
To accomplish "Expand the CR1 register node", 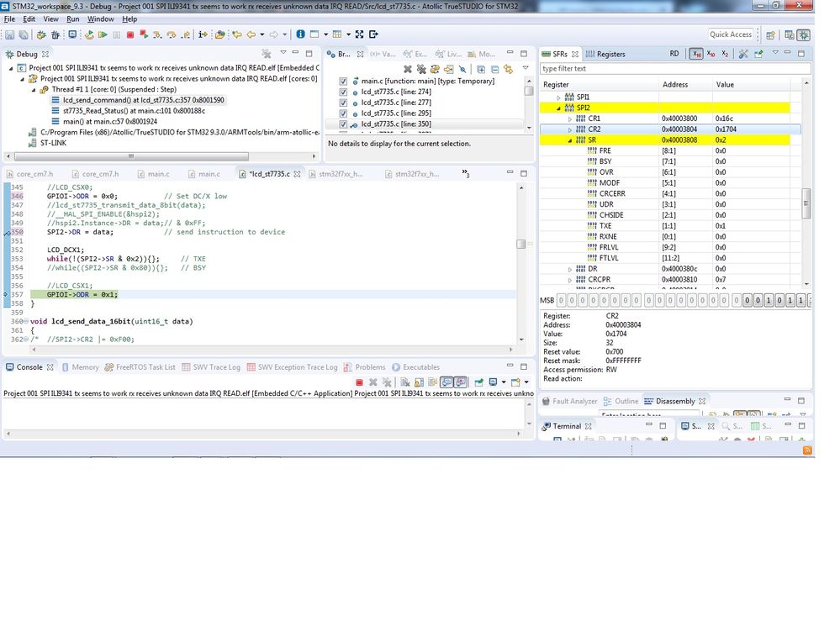I will click(x=570, y=118).
